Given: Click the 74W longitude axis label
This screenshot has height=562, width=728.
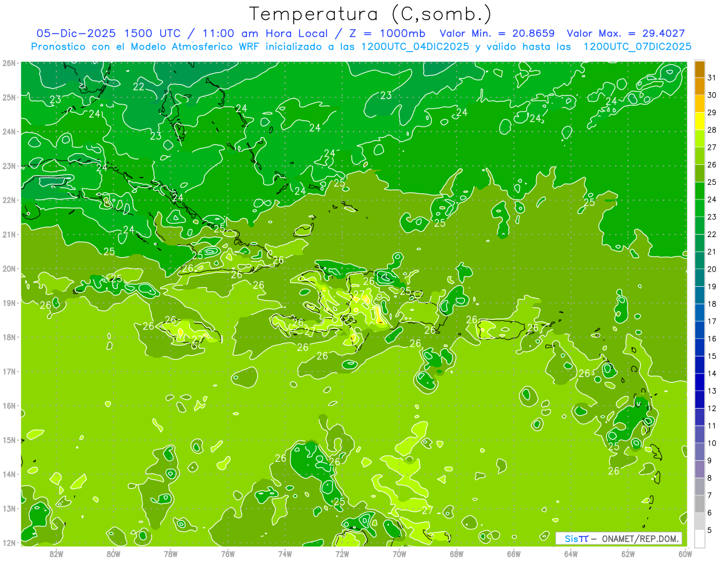Looking at the screenshot, I should 285,554.
